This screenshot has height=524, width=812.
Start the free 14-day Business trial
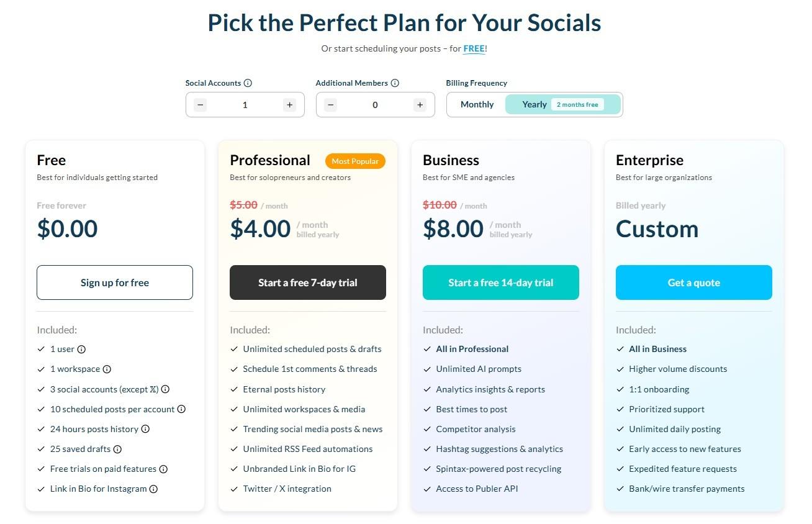click(x=500, y=282)
